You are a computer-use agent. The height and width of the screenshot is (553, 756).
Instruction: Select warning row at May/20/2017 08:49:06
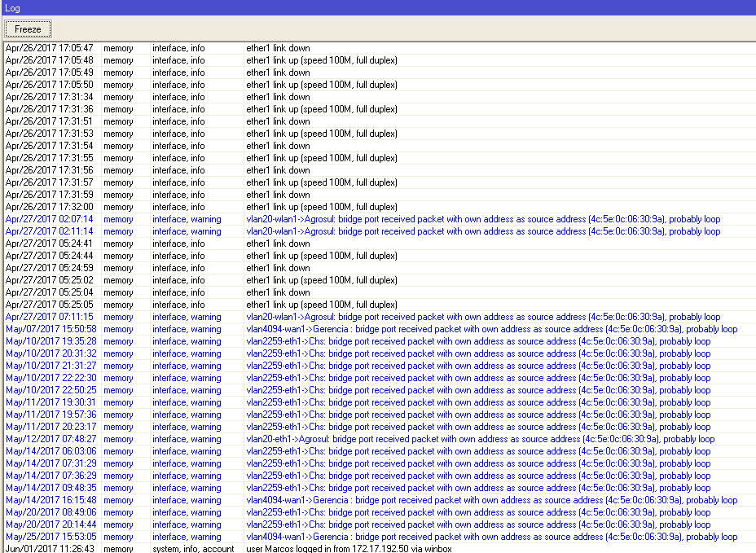[380, 512]
